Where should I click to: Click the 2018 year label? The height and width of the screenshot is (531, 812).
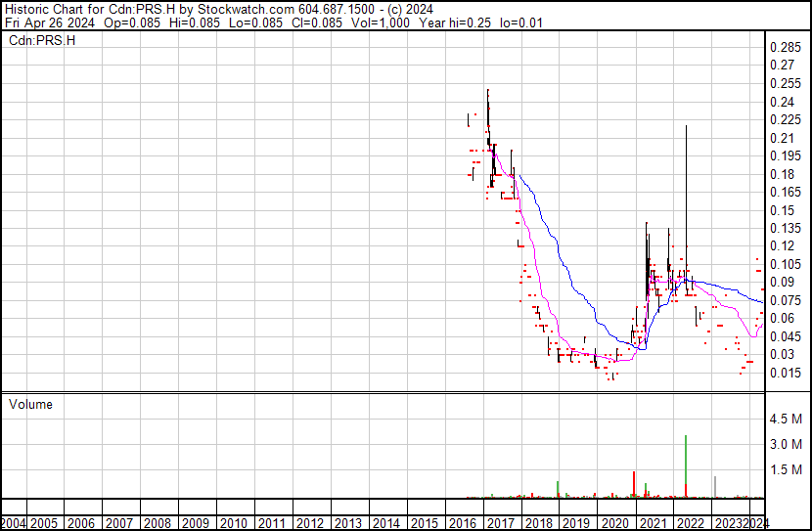click(539, 523)
